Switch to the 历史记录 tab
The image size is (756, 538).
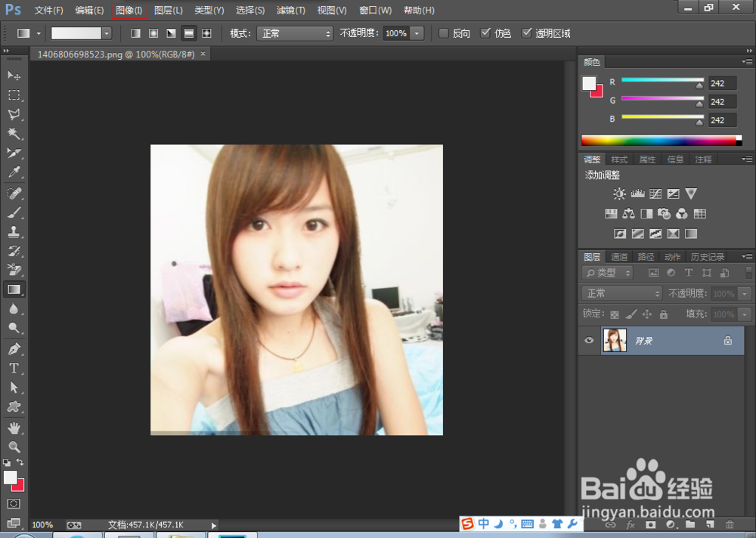pyautogui.click(x=708, y=256)
